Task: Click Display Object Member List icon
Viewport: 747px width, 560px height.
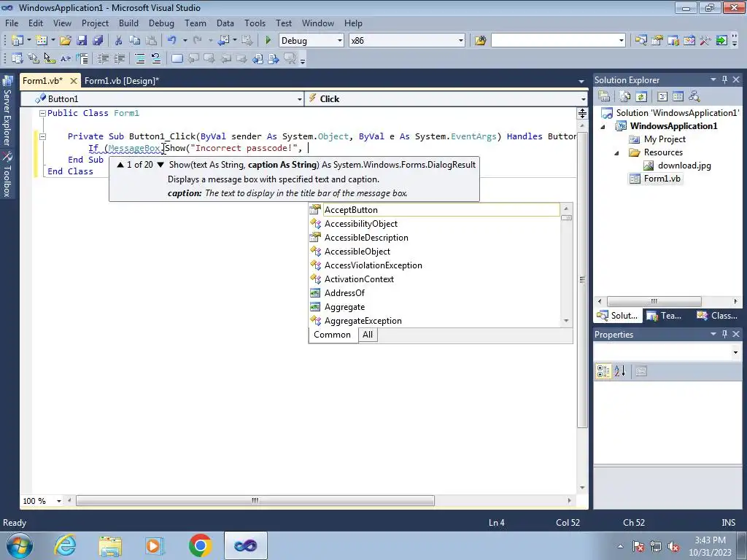Action: (18, 58)
